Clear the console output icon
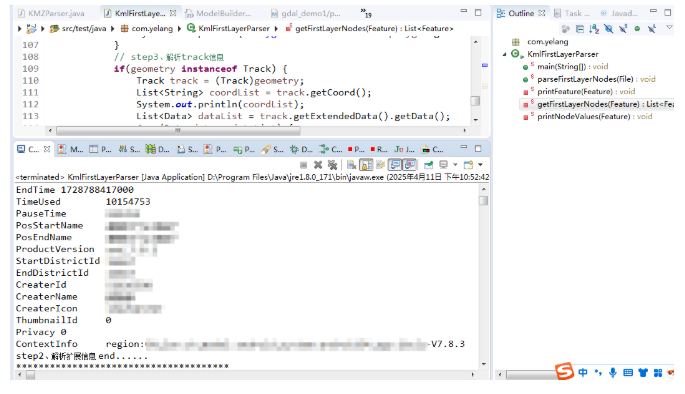Viewport: 685px width, 394px height. coord(351,165)
